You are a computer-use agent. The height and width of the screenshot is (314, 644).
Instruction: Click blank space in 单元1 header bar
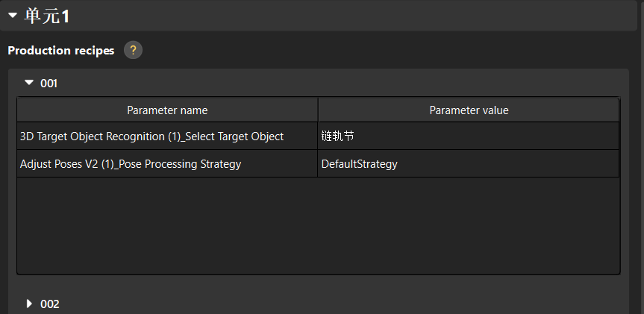[x=336, y=16]
